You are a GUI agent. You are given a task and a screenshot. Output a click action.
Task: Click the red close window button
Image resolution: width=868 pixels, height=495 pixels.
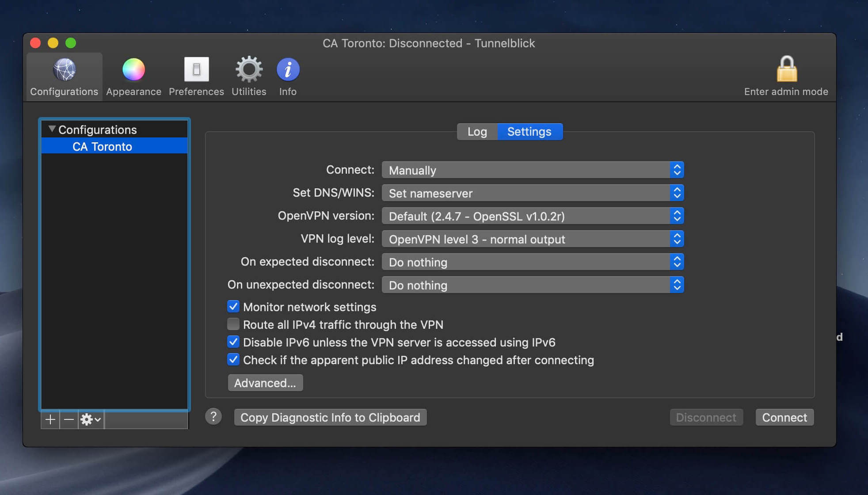tap(35, 43)
